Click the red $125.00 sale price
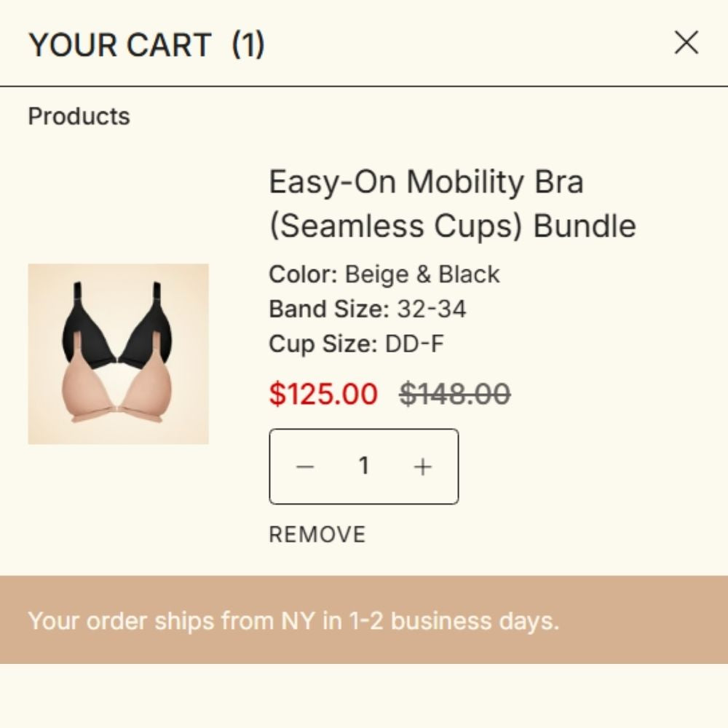 pyautogui.click(x=323, y=394)
